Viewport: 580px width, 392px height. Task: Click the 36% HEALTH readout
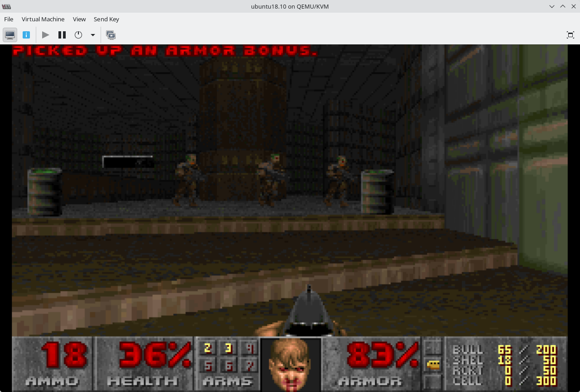tap(155, 356)
